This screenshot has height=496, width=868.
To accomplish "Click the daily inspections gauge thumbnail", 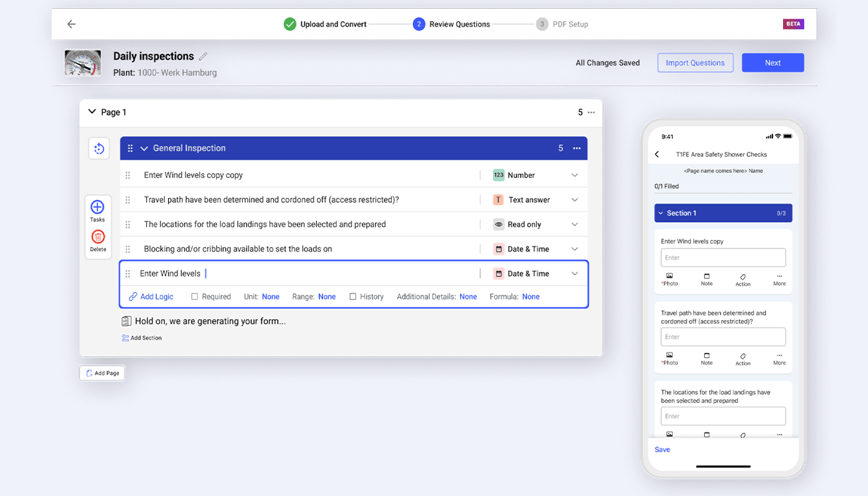I will point(83,63).
